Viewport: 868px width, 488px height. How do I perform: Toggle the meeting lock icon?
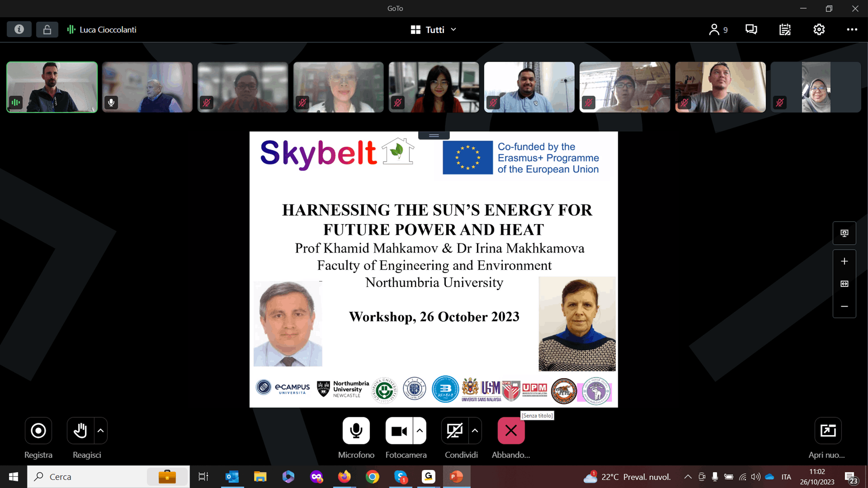(x=47, y=29)
